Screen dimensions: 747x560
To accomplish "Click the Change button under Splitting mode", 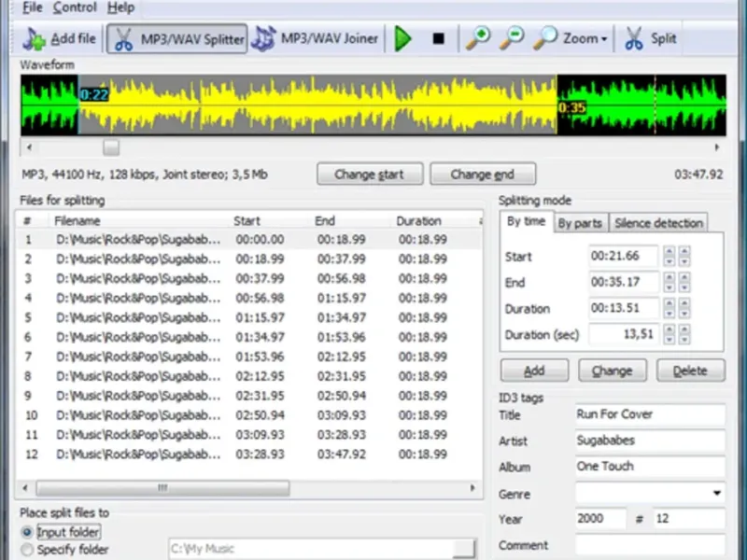I will coord(613,371).
